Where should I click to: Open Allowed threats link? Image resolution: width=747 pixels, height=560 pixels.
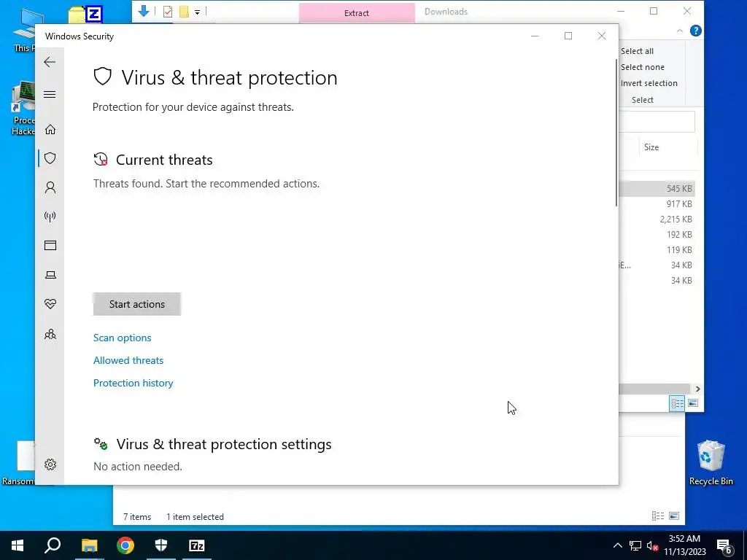click(128, 360)
